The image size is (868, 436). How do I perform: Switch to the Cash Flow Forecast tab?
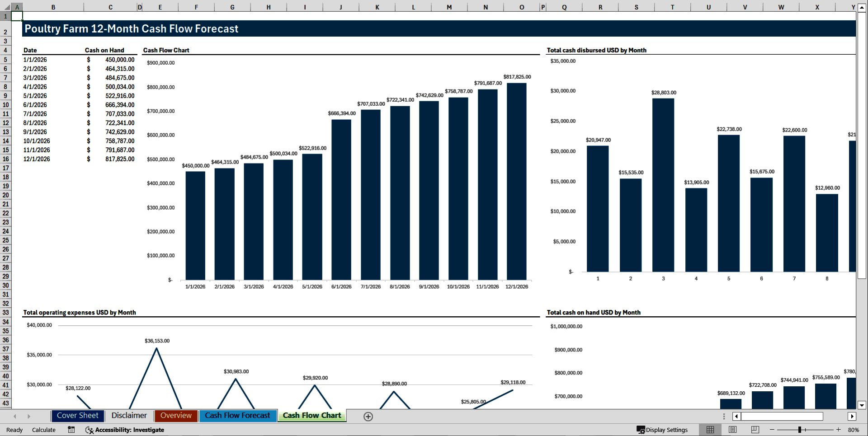pyautogui.click(x=238, y=415)
